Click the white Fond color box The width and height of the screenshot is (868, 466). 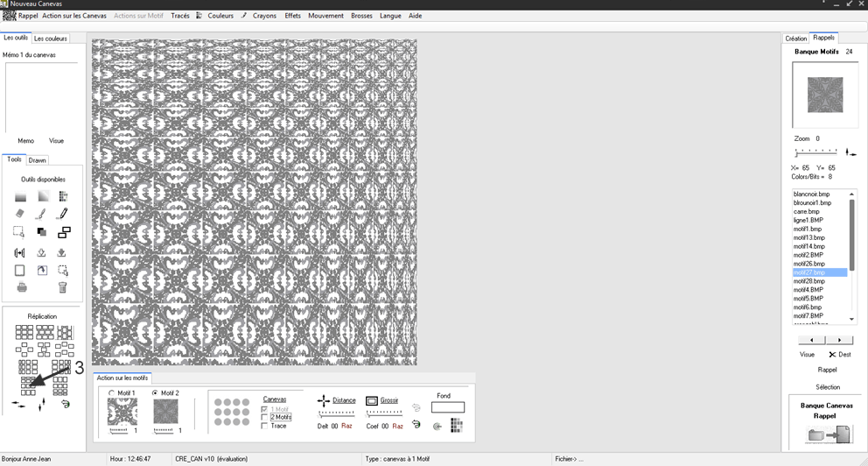(x=448, y=407)
